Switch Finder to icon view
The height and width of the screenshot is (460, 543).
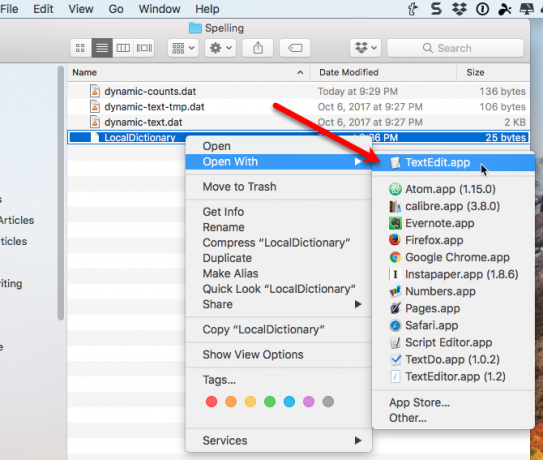coord(81,48)
